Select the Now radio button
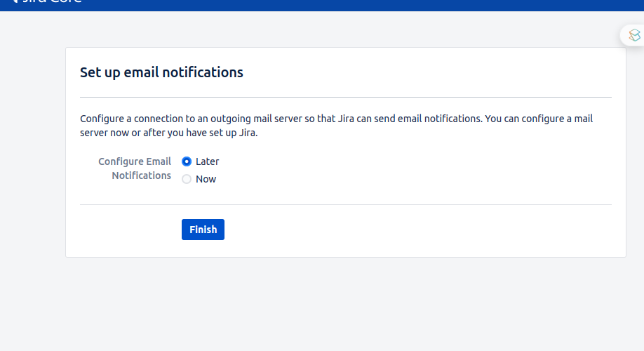The image size is (644, 351). click(x=187, y=179)
